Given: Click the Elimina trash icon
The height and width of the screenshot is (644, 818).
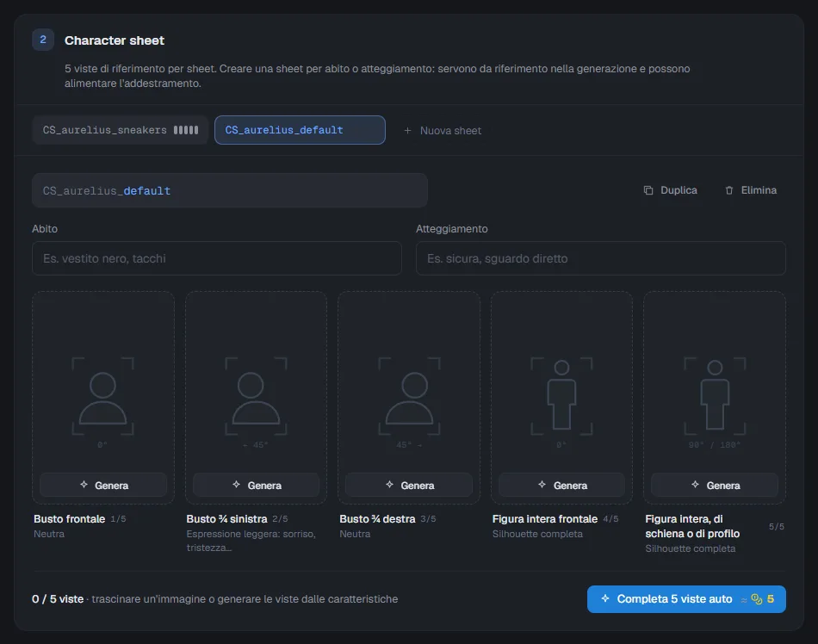Looking at the screenshot, I should pyautogui.click(x=729, y=190).
